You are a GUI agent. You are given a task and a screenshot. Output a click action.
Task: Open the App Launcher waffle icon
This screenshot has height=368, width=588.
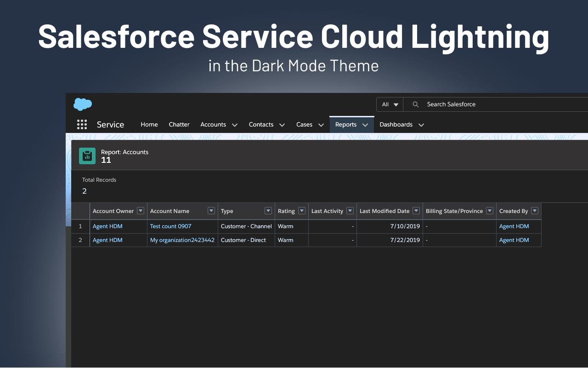click(x=82, y=124)
